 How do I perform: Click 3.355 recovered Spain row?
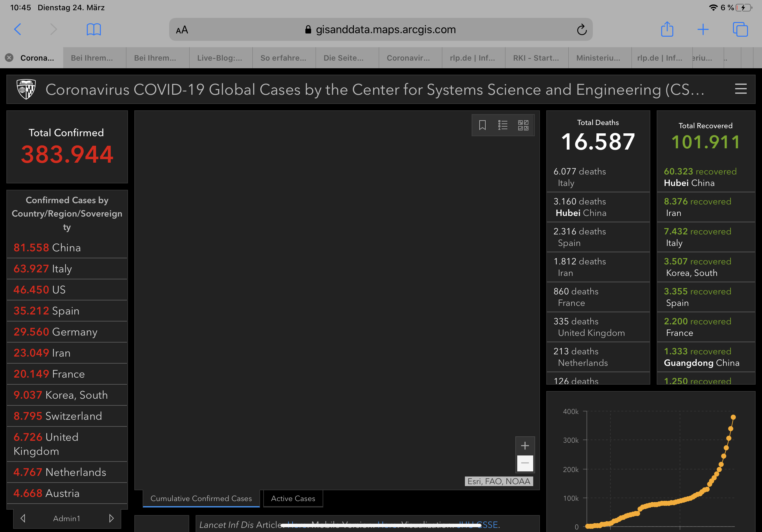click(x=706, y=297)
